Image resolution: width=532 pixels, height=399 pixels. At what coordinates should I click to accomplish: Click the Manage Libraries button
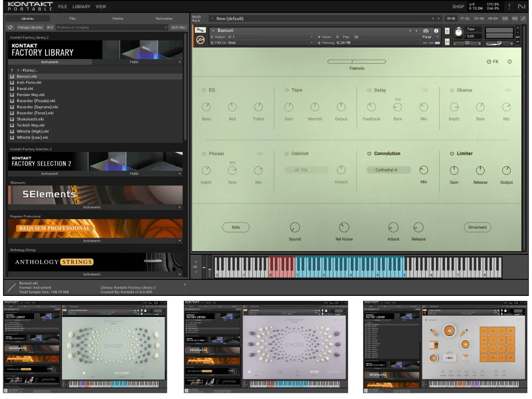(30, 28)
